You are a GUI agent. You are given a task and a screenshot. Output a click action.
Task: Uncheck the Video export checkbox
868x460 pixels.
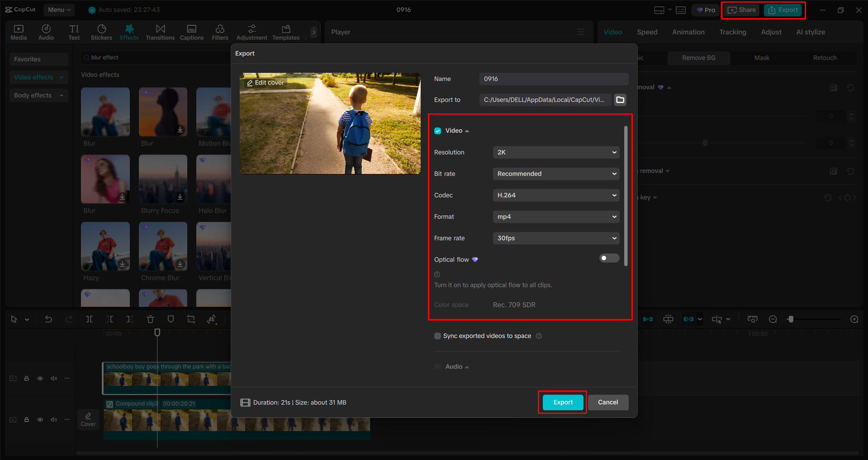pos(437,131)
